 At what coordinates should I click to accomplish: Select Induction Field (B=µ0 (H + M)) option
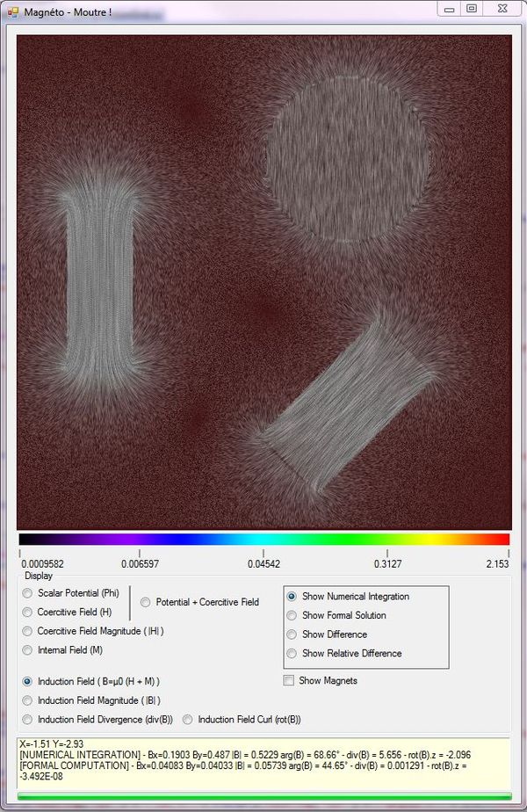click(28, 681)
